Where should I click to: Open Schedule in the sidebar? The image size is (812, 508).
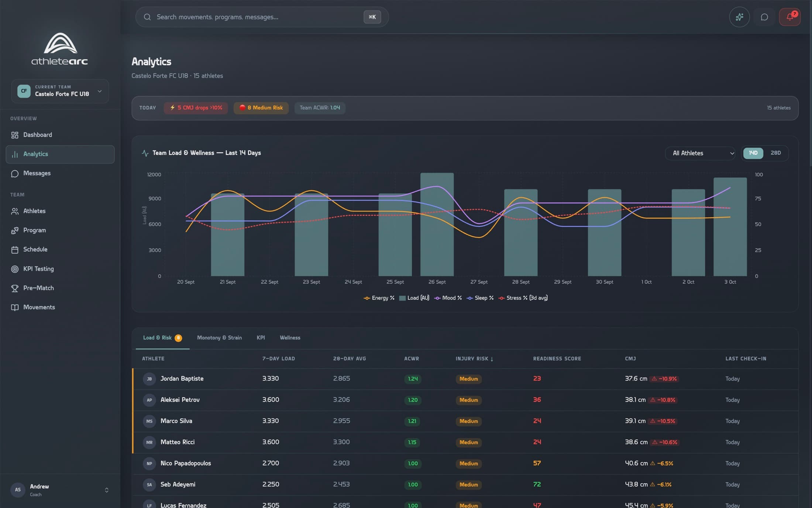tap(60, 249)
